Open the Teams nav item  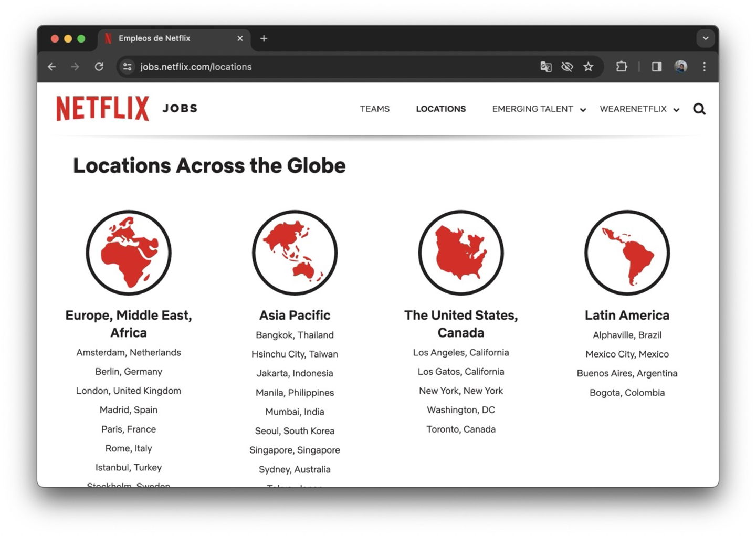375,109
